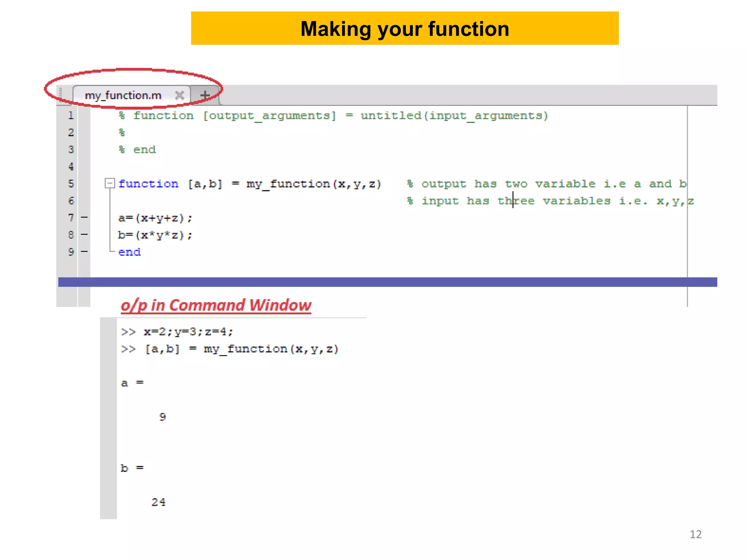
Task: Click line number 1 in the gutter
Action: click(71, 116)
